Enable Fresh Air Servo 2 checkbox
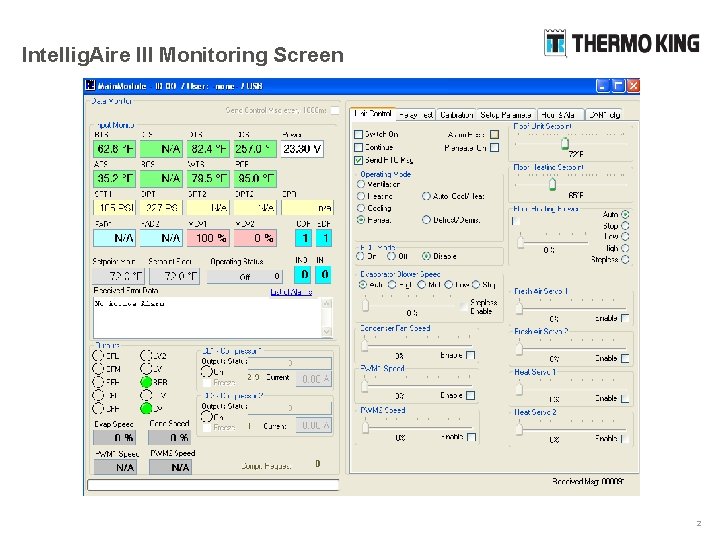This screenshot has height=540, width=720. (x=625, y=358)
